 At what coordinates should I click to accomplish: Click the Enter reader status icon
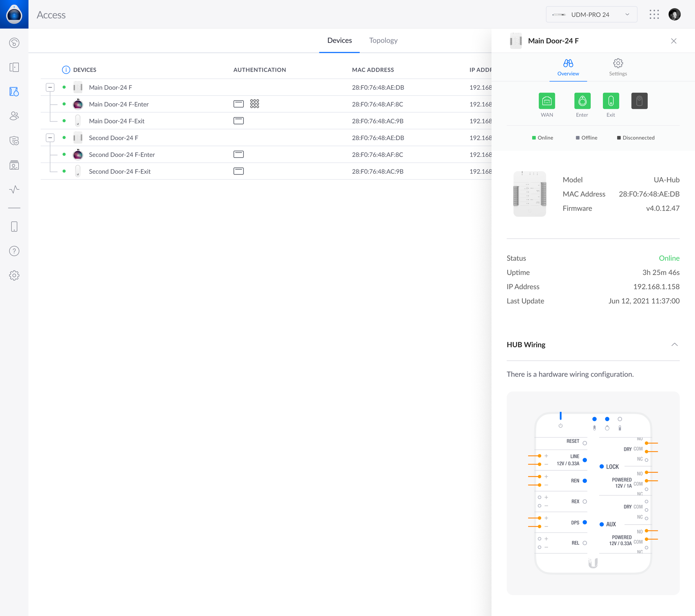click(582, 101)
